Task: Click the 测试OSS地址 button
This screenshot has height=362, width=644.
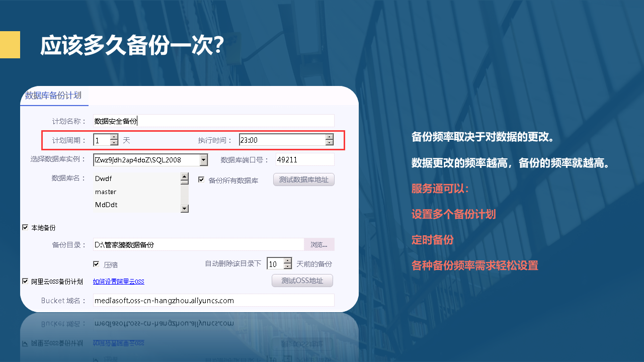Action: [302, 281]
